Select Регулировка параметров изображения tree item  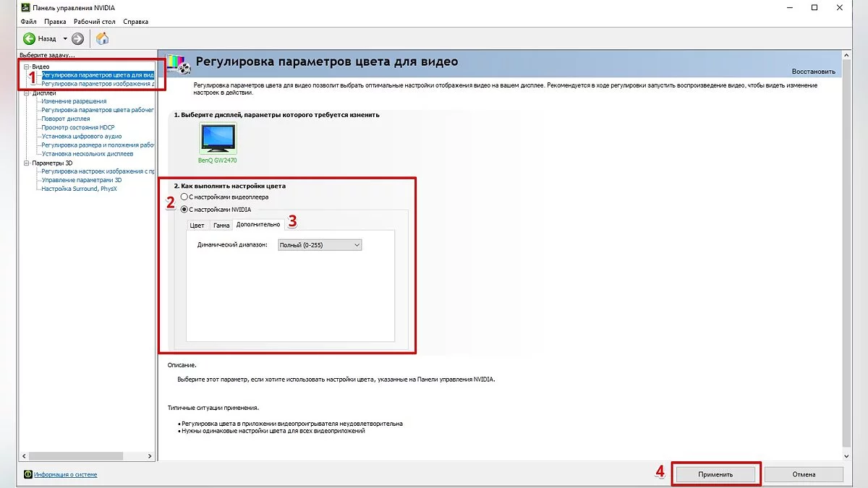coord(98,84)
